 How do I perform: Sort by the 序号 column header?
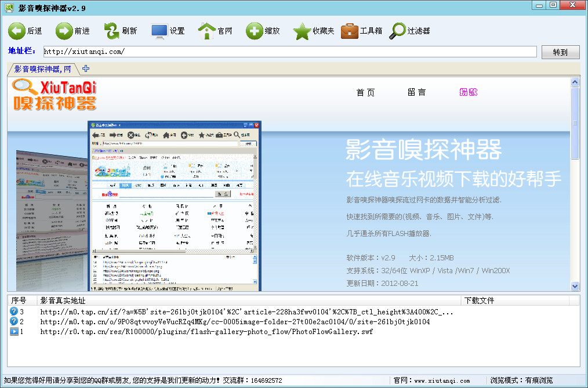pyautogui.click(x=22, y=300)
